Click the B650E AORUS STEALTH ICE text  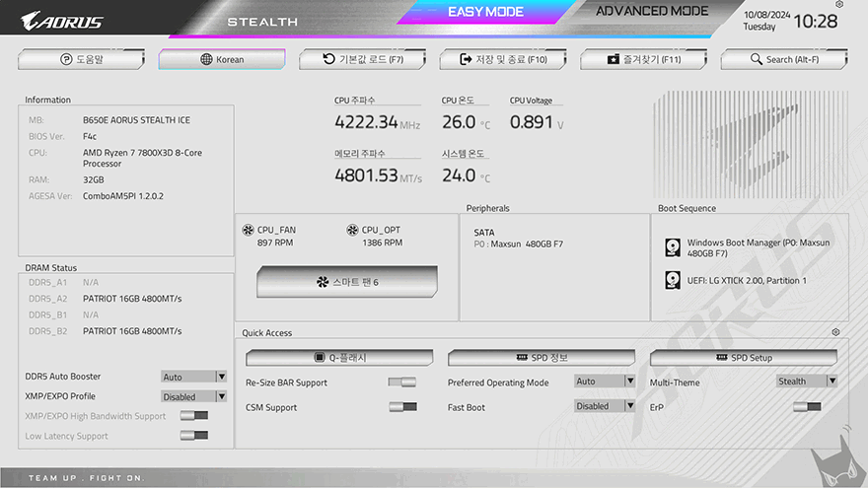click(x=136, y=119)
